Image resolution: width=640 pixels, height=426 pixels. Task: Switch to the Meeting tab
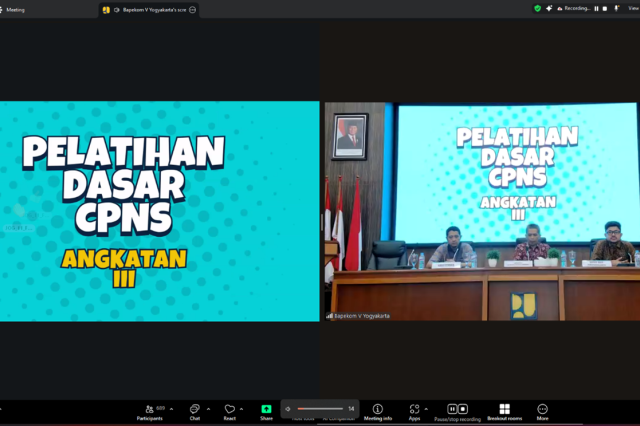coord(13,10)
